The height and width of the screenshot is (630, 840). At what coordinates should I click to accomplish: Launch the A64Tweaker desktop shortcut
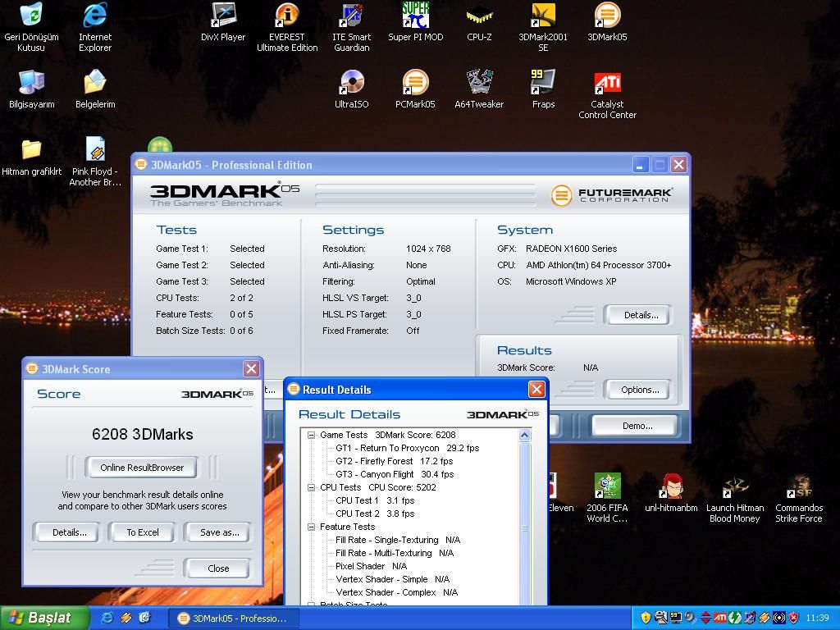pyautogui.click(x=479, y=89)
